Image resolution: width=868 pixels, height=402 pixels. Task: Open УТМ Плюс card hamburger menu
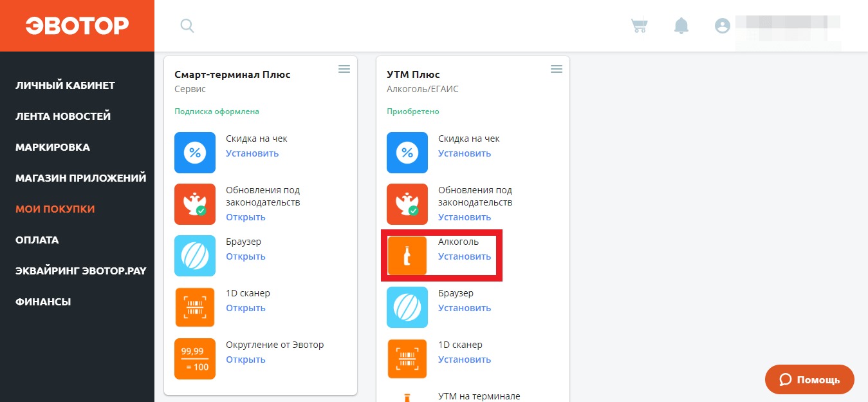coord(557,69)
